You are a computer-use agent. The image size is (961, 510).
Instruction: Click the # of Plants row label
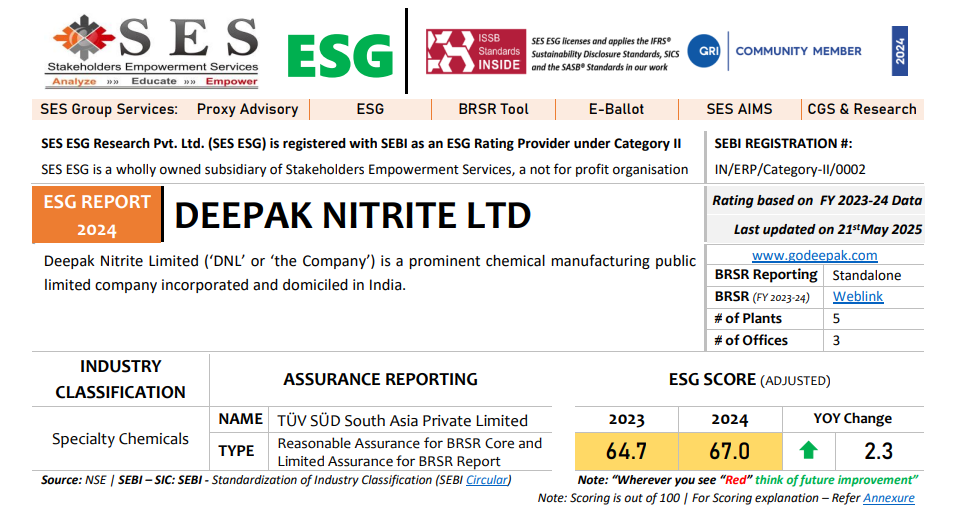(x=748, y=319)
